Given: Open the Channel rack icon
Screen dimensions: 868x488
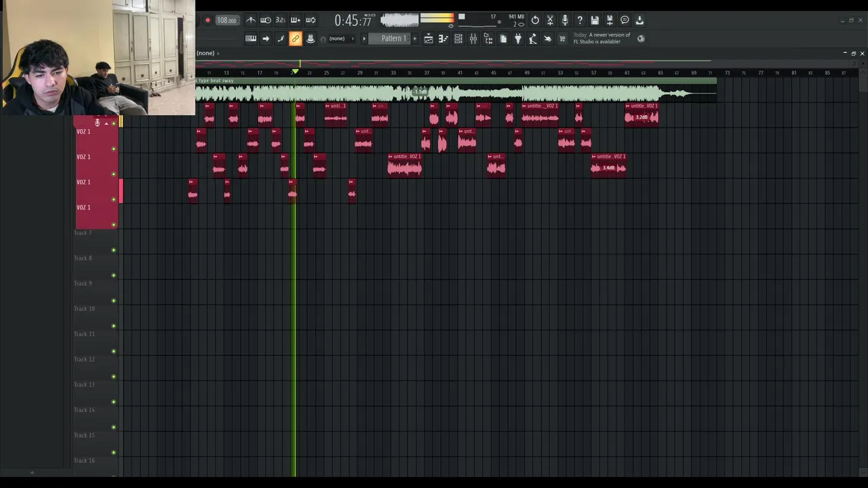Looking at the screenshot, I should [458, 39].
